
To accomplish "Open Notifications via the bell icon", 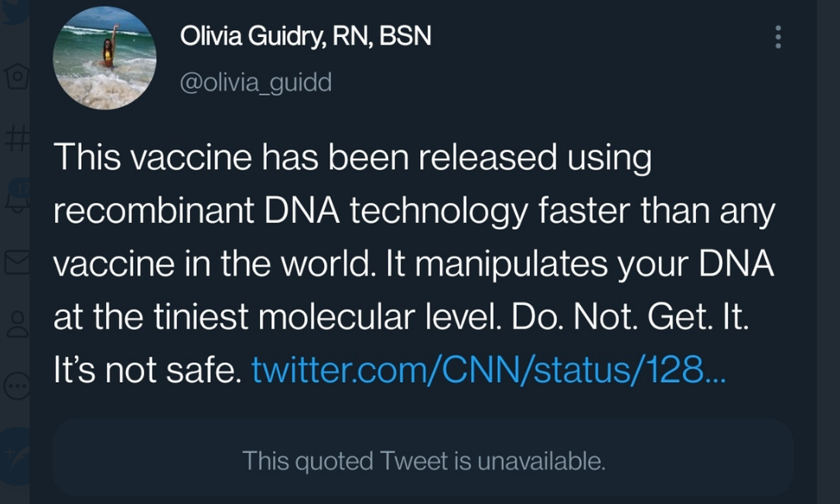I will (17, 197).
